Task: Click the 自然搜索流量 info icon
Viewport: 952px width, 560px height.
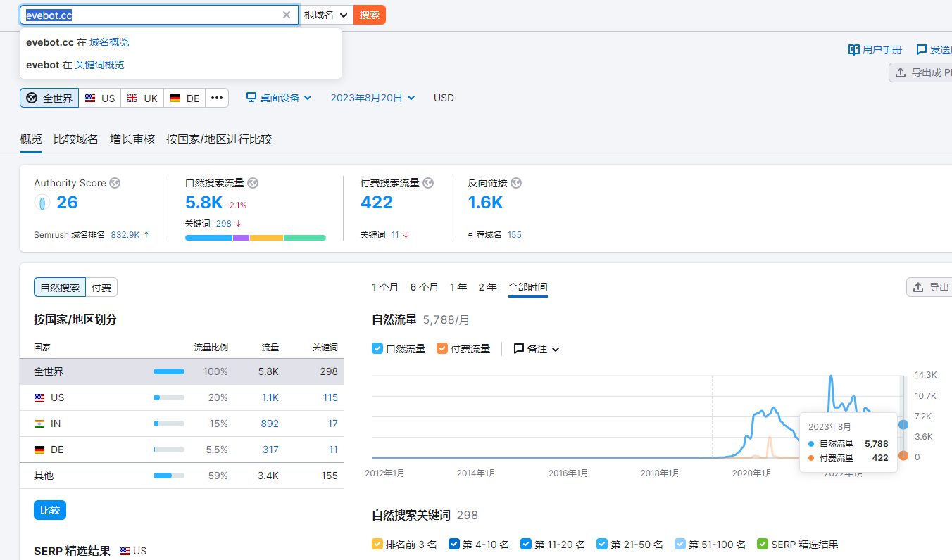Action: click(253, 183)
